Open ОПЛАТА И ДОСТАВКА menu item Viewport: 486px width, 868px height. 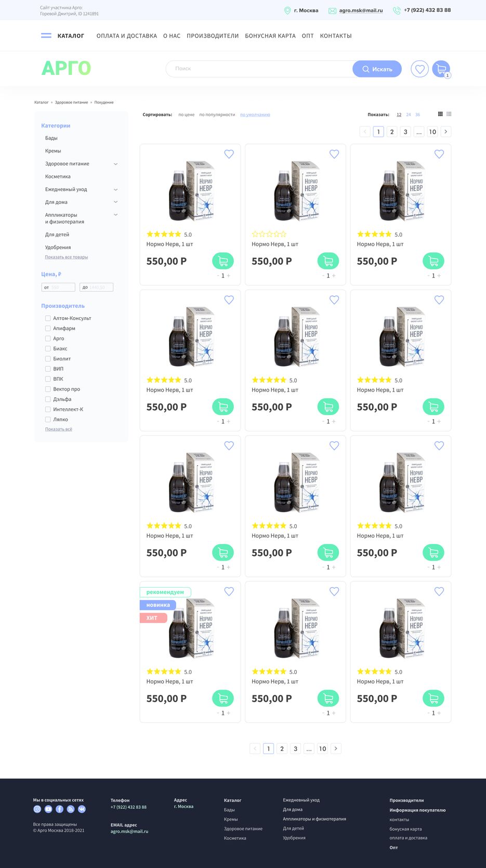coord(126,36)
